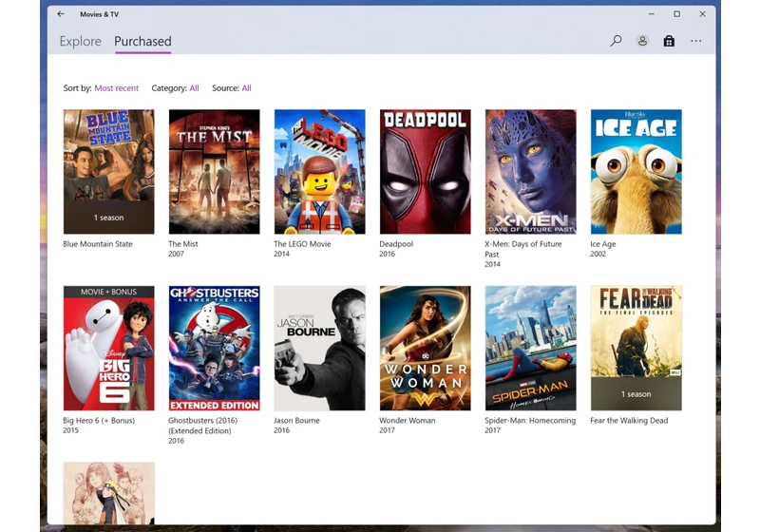Open the Big Hero 6 poster

[109, 348]
